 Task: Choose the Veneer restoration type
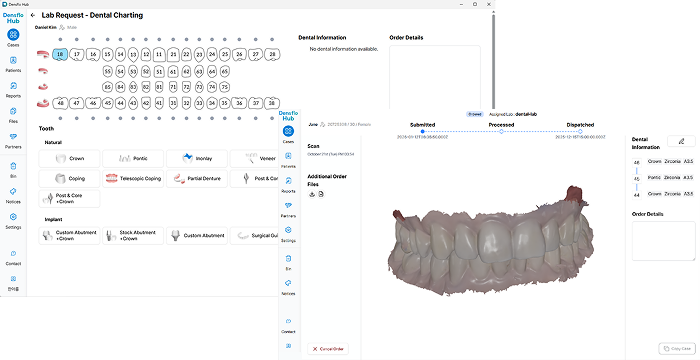click(255, 159)
